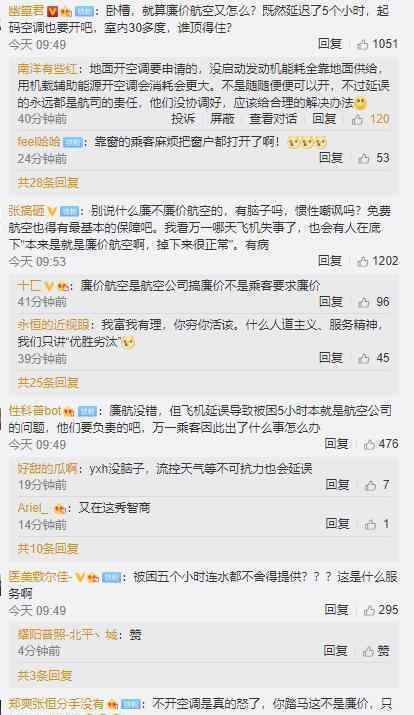Reply to the 今天 09:53 comment

pos(330,261)
